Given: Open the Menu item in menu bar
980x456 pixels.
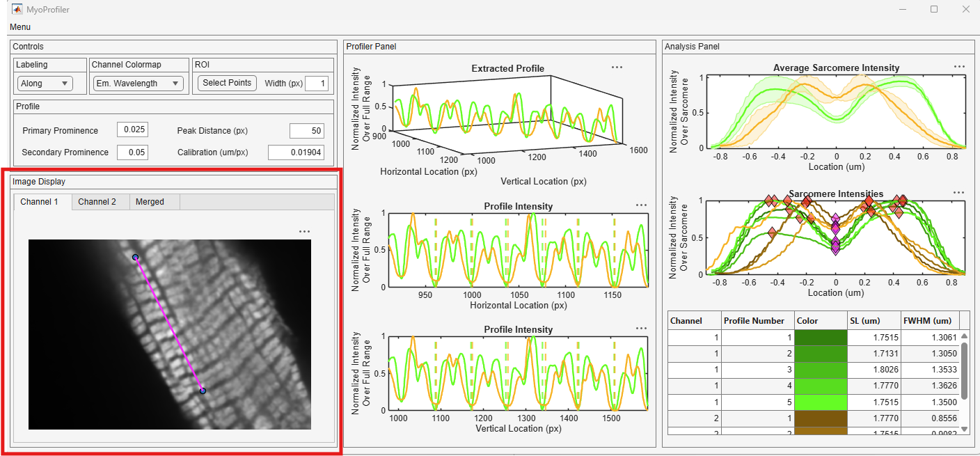Looking at the screenshot, I should tap(20, 27).
